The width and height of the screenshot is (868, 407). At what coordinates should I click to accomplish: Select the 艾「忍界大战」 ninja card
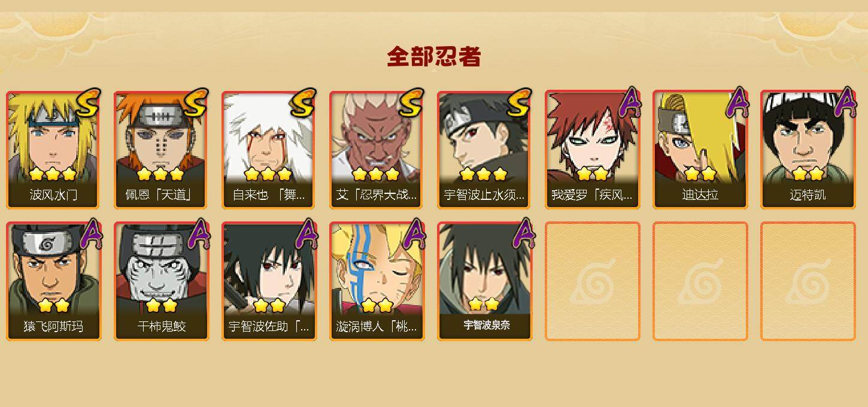(x=377, y=150)
